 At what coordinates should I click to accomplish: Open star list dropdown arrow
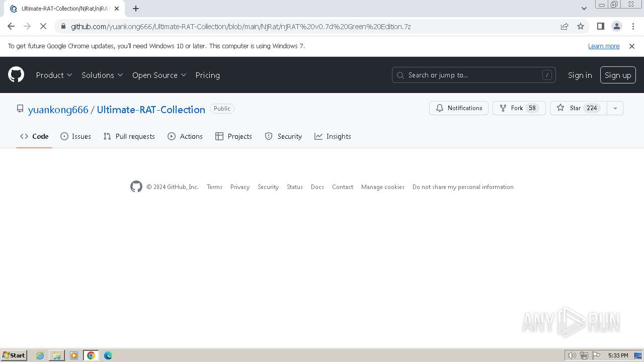(615, 108)
